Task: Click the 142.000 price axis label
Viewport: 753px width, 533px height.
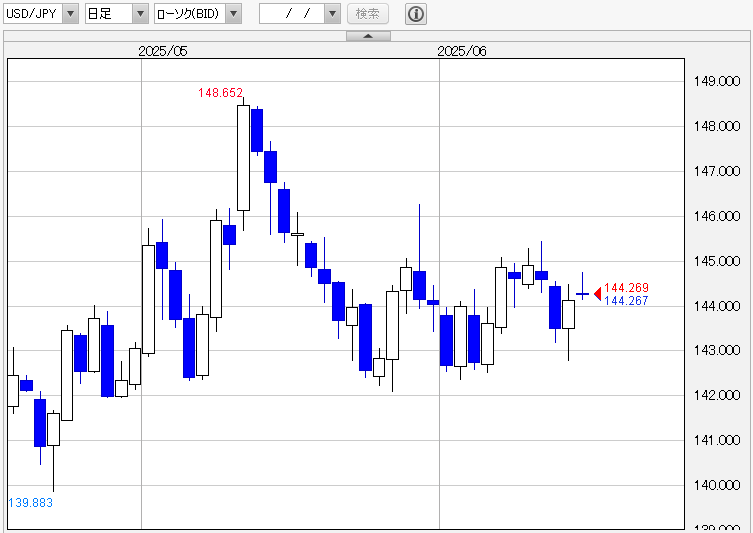Action: [x=717, y=395]
